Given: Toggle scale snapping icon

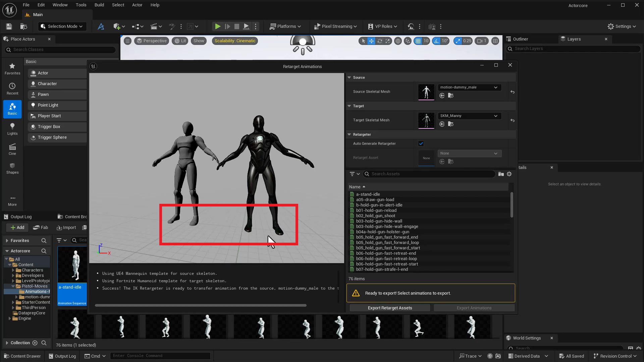Looking at the screenshot, I should pyautogui.click(x=458, y=41).
